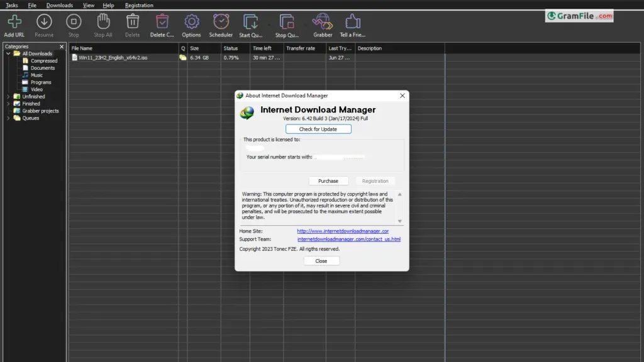Viewport: 644px width, 362px height.
Task: Sort by File Name column header
Action: [124, 48]
